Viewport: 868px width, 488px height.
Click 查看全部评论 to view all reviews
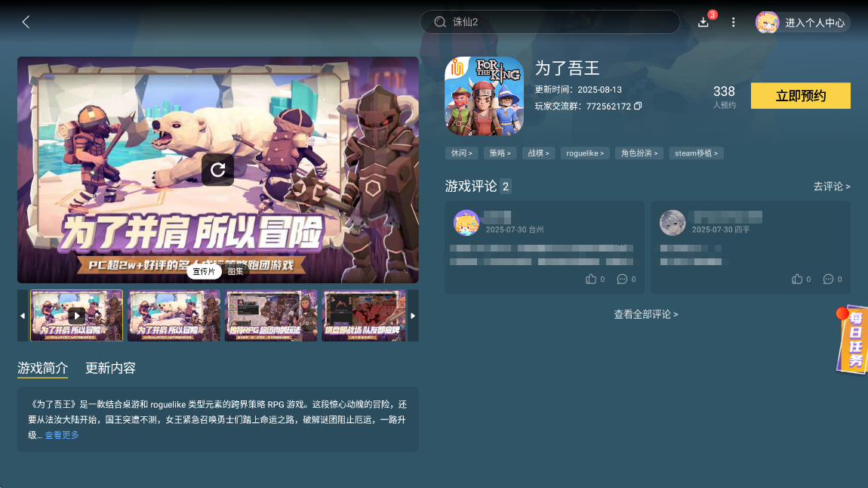tap(646, 314)
